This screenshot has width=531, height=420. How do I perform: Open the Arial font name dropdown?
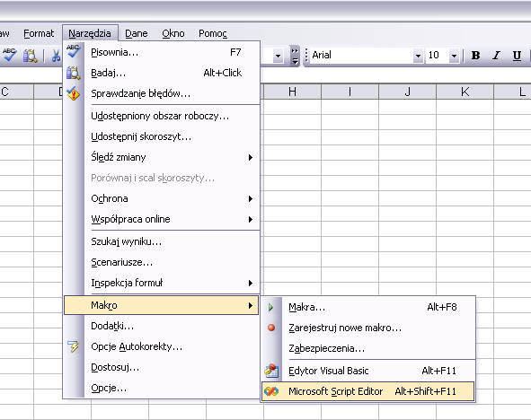pyautogui.click(x=418, y=56)
